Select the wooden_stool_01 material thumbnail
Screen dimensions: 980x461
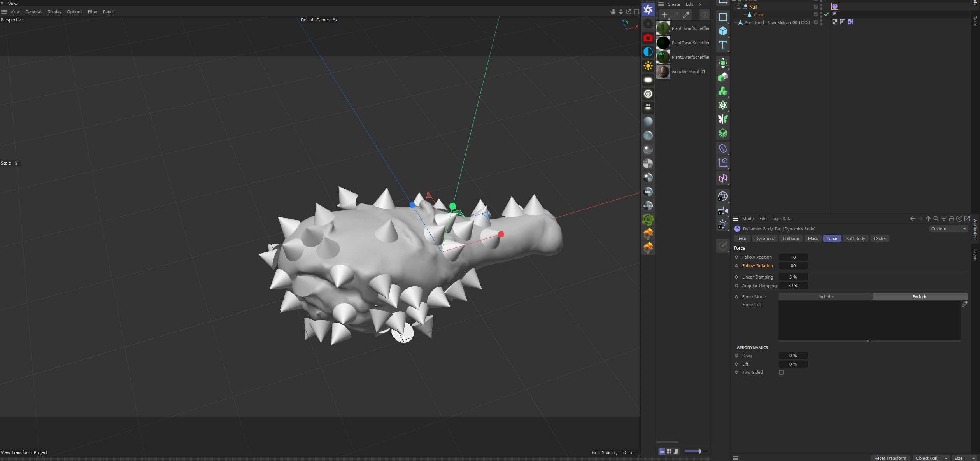click(663, 72)
